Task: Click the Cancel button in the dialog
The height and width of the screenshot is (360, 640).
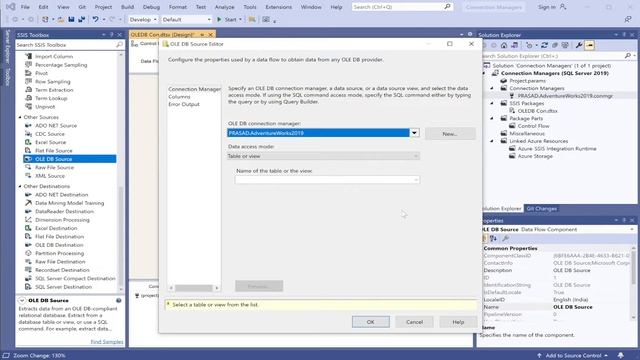Action: 414,322
